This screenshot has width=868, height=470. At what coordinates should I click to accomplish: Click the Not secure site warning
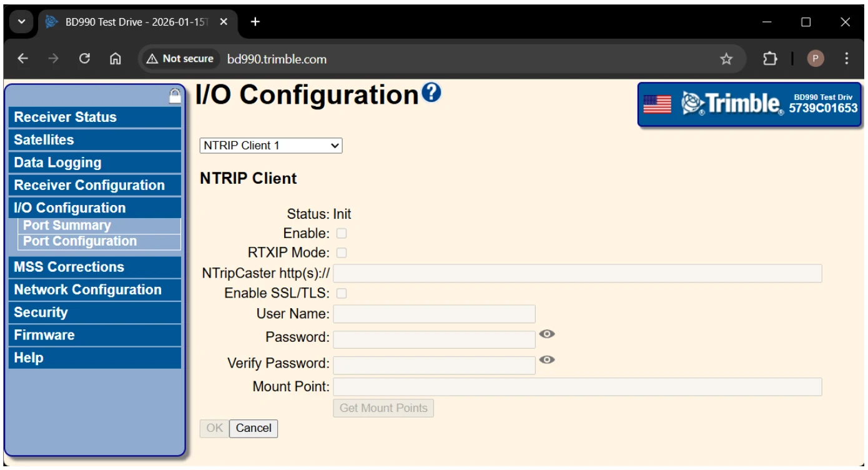(180, 59)
